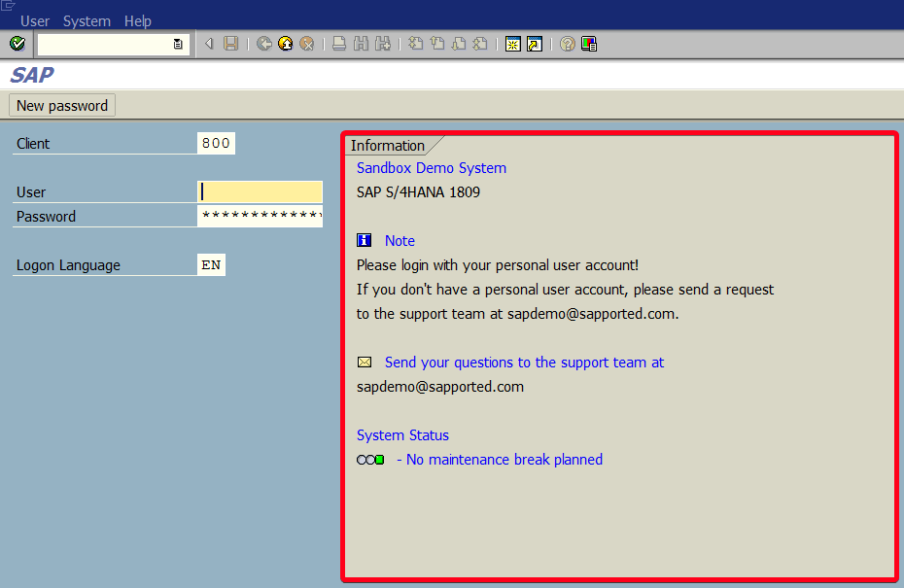The width and height of the screenshot is (904, 588).
Task: Click the Cancel red X icon
Action: (306, 44)
